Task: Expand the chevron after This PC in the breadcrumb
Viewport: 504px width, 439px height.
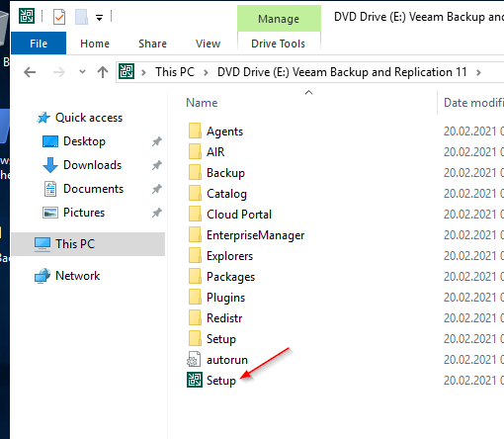Action: coord(206,72)
